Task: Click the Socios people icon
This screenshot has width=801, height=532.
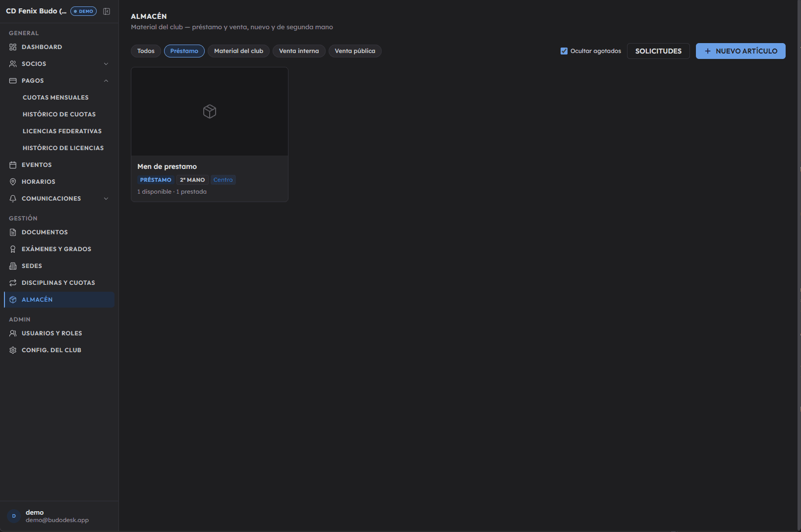Action: point(13,64)
